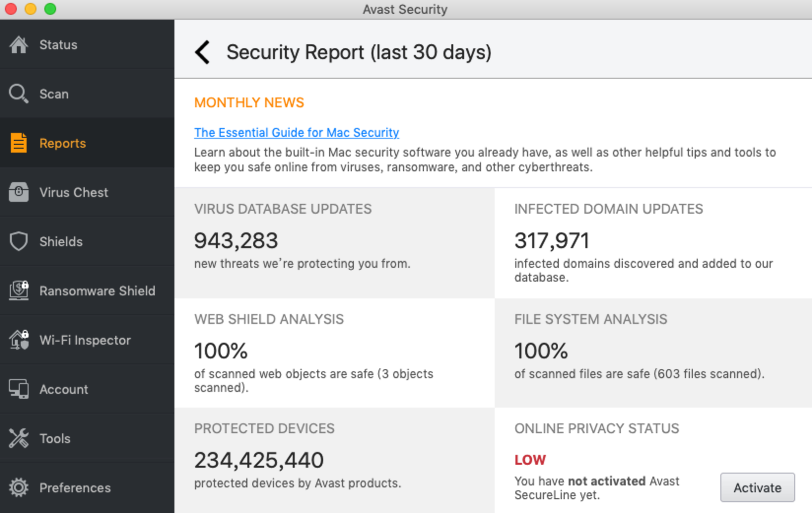Screen dimensions: 812x513
Task: Click the 234,425,440 protected devices value
Action: coord(259,460)
